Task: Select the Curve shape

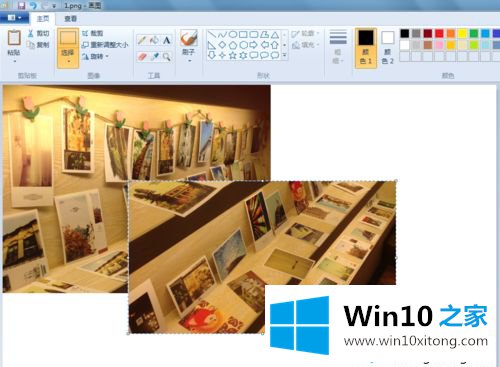Action: coord(222,35)
